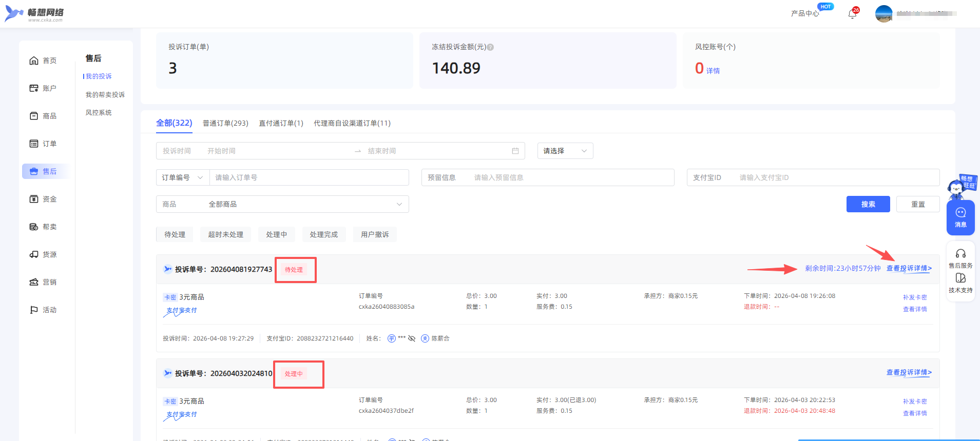980x441 pixels.
Task: Filter complaints by 待处理 status
Action: 175,234
